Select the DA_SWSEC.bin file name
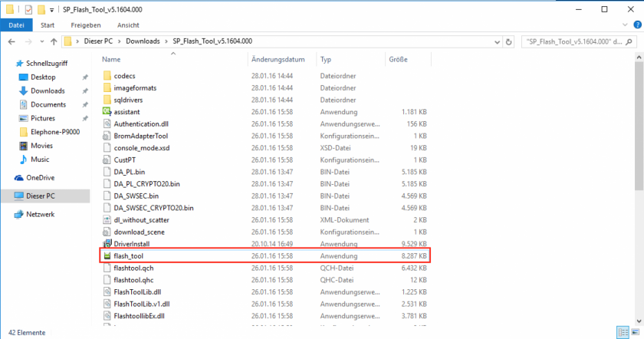This screenshot has height=339, width=644. coord(136,196)
